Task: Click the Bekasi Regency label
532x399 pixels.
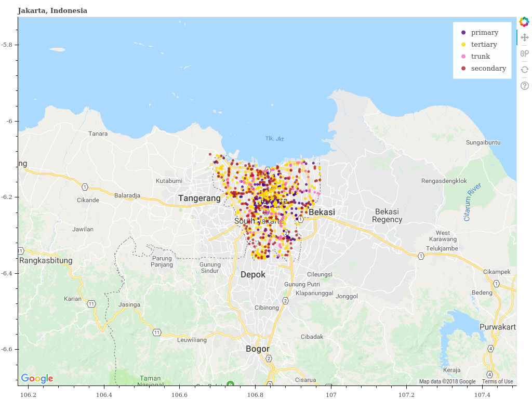Action: click(x=387, y=216)
